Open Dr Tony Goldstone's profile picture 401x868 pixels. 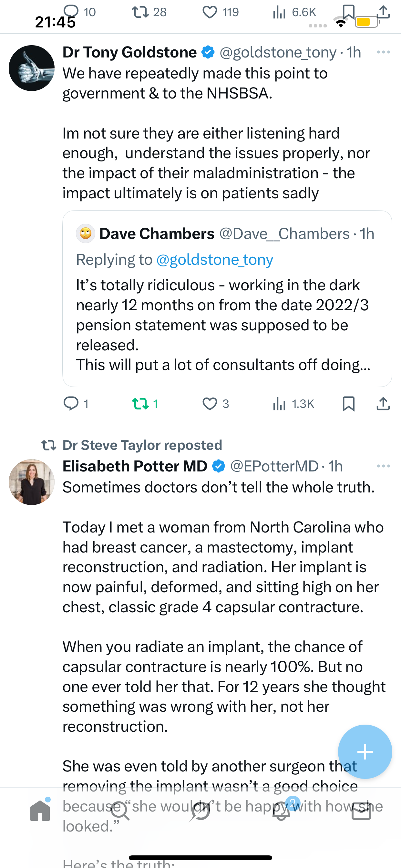coord(32,68)
